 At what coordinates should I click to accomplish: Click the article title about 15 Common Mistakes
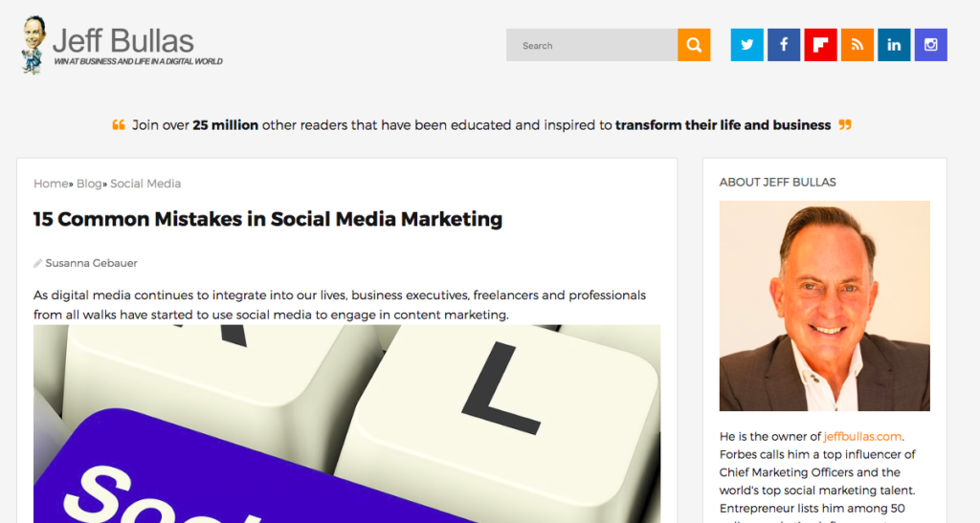[268, 219]
